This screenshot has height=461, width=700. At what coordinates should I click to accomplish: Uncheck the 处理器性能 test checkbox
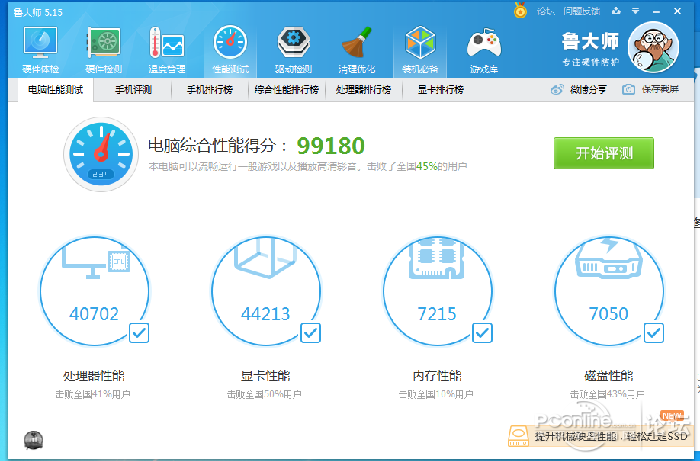click(x=139, y=333)
